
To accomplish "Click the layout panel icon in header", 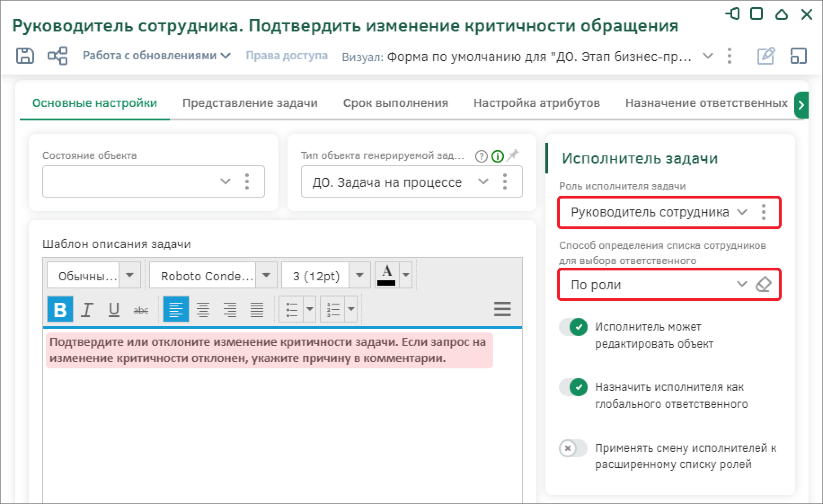I will click(x=798, y=56).
